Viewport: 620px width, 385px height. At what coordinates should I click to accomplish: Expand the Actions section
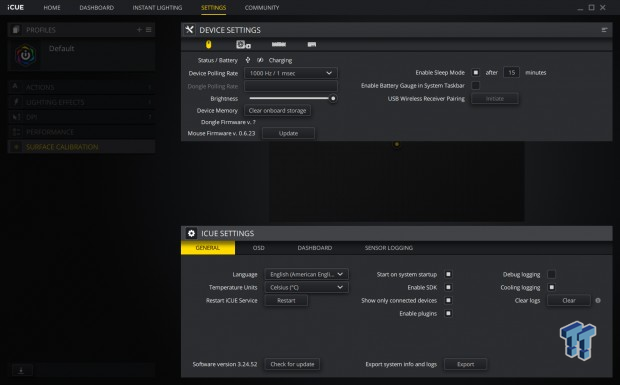[81, 87]
